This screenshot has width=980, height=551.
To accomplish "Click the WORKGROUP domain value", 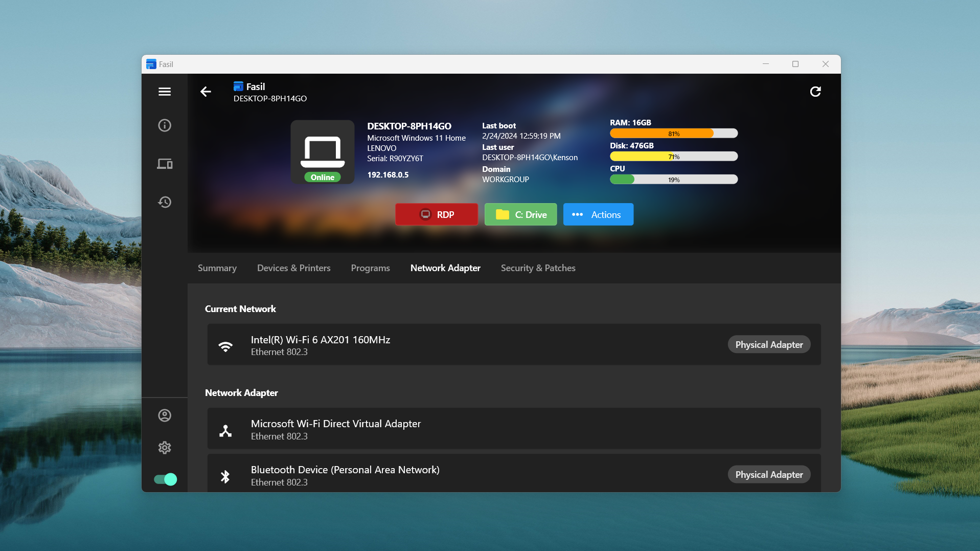I will 506,180.
